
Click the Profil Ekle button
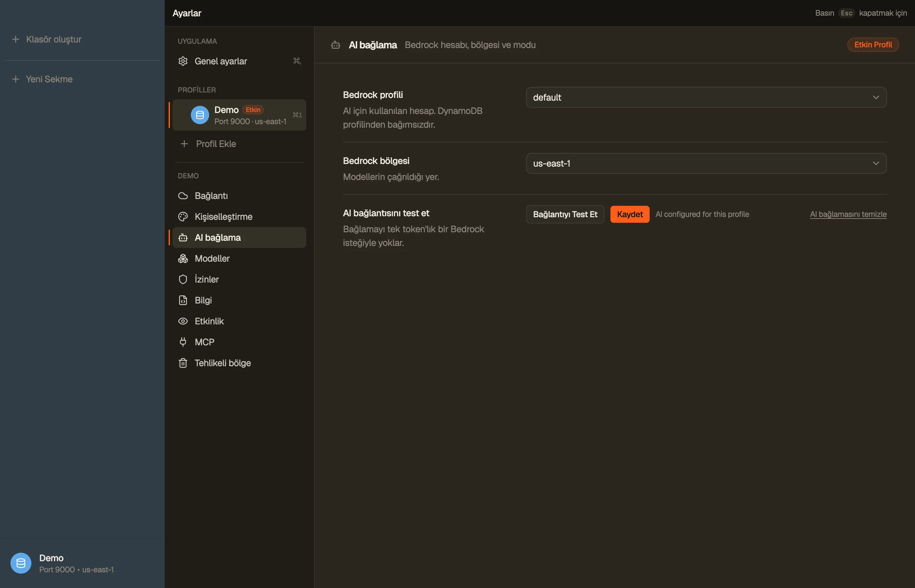coord(239,144)
